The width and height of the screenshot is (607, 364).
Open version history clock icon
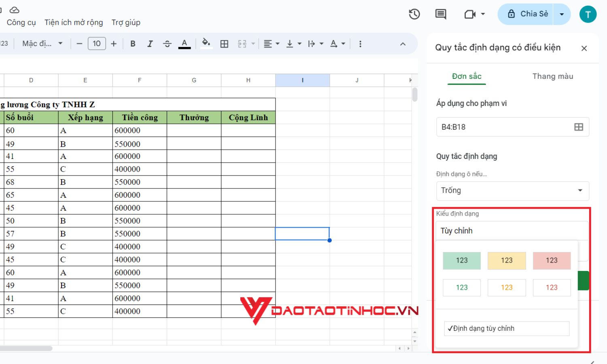point(414,14)
